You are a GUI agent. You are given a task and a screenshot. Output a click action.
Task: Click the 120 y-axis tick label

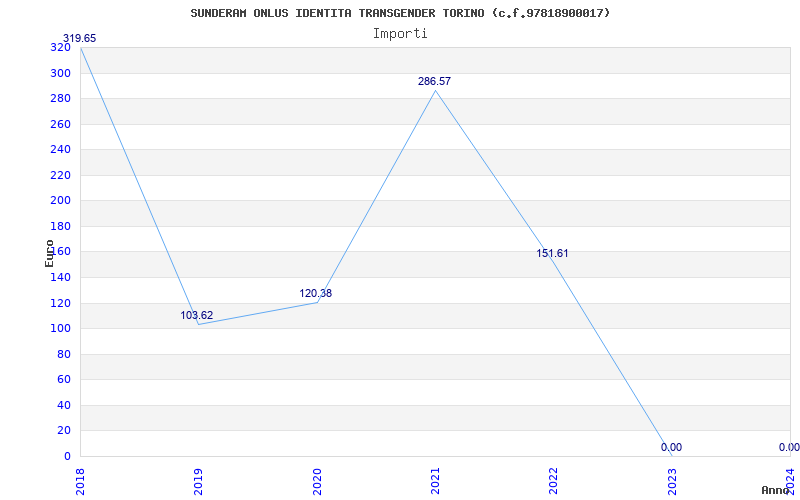click(60, 304)
